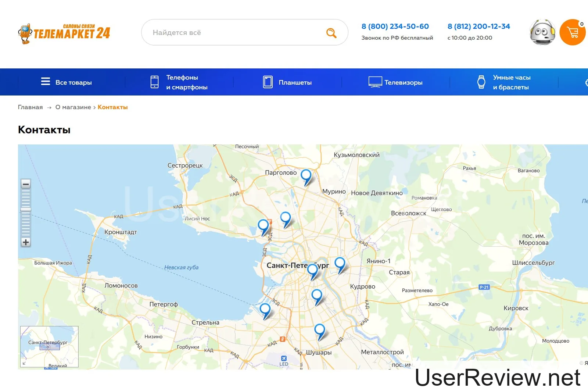Click the mini overview map thumbnail
Viewport: 588px width, 389px height.
pos(49,347)
